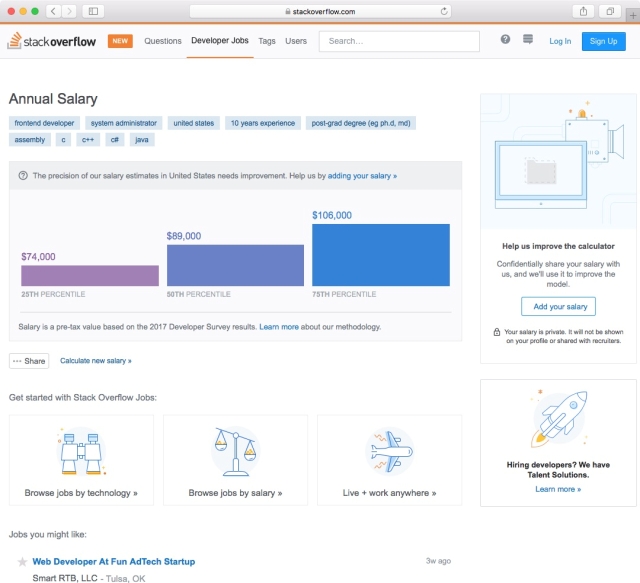
Task: Select the assembly tag
Action: point(30,140)
